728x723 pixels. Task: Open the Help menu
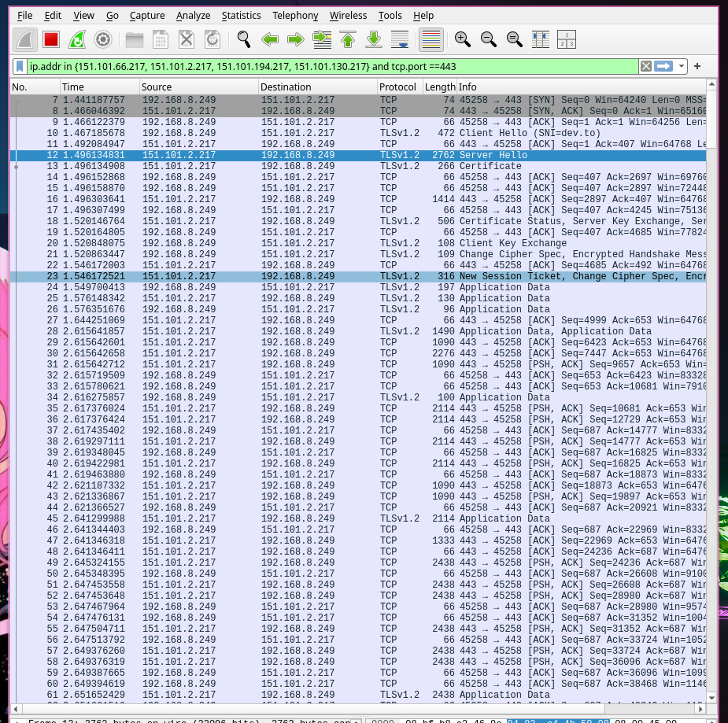coord(423,15)
